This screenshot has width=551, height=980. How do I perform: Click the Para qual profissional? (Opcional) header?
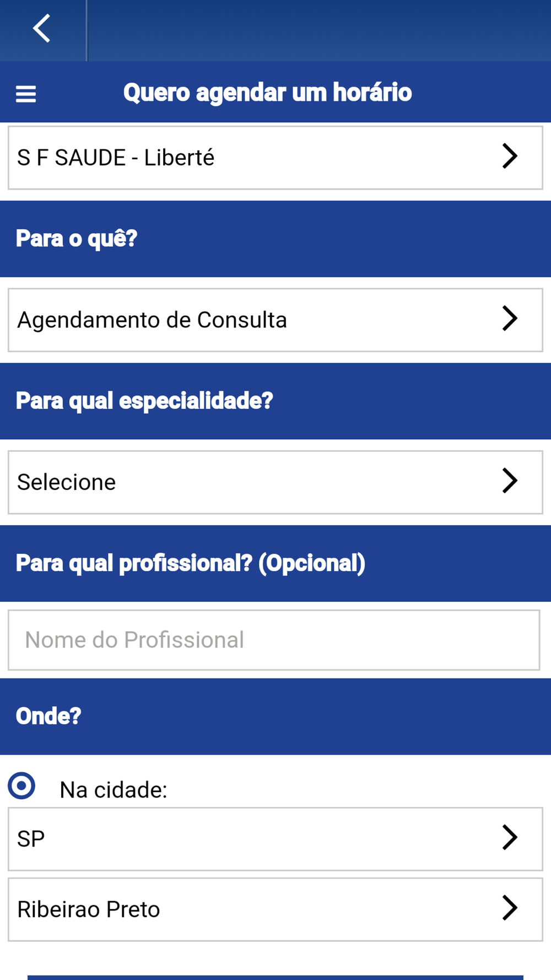coord(191,563)
